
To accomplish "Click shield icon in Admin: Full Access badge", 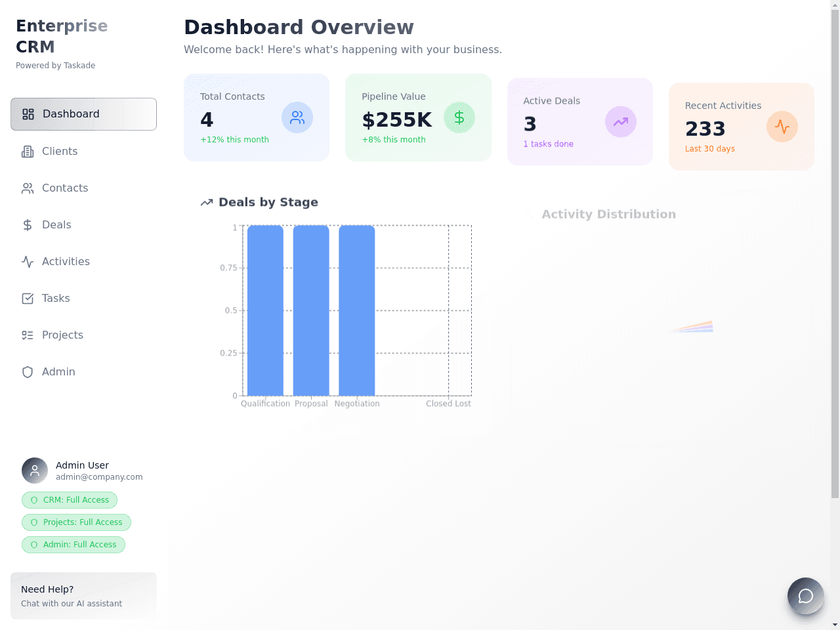I will [x=34, y=545].
